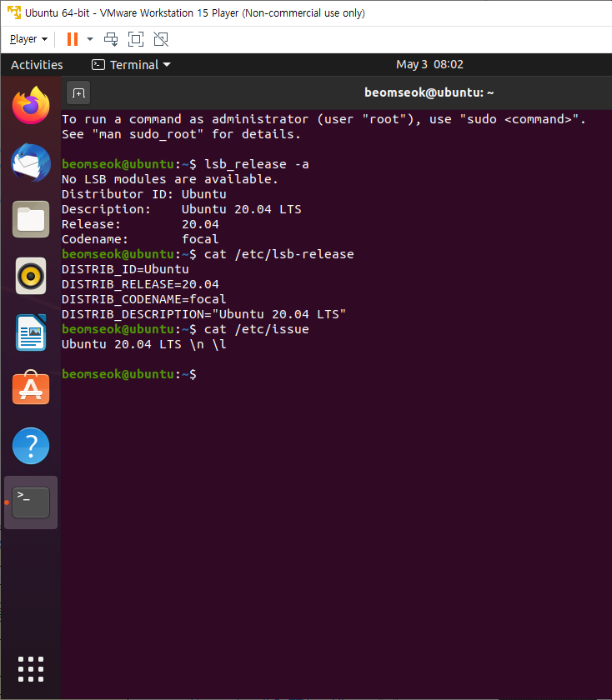This screenshot has width=612, height=700.
Task: Open the Help question mark icon
Action: coord(31,446)
